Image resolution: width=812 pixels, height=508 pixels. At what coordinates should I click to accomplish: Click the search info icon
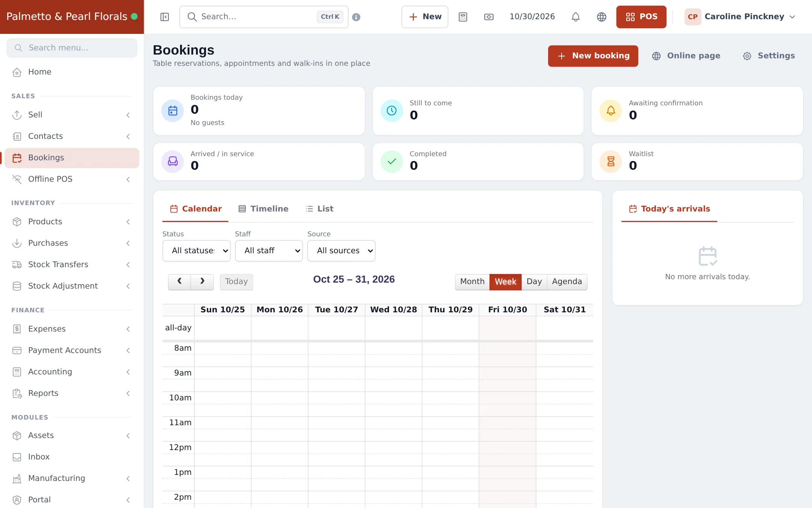click(356, 17)
